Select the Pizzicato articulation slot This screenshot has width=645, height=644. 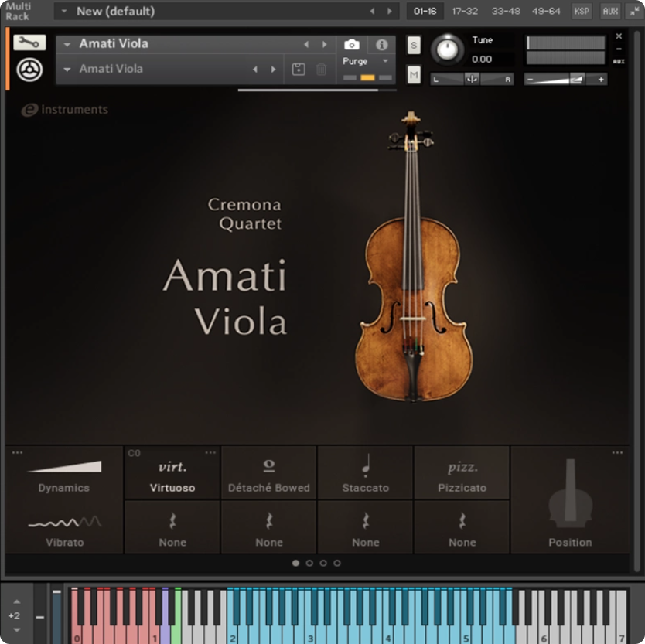462,473
